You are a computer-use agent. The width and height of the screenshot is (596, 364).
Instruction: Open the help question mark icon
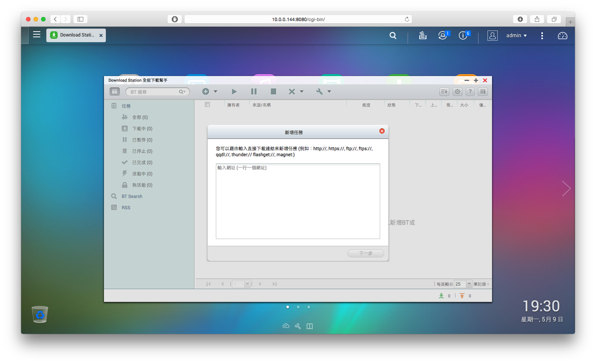point(470,91)
